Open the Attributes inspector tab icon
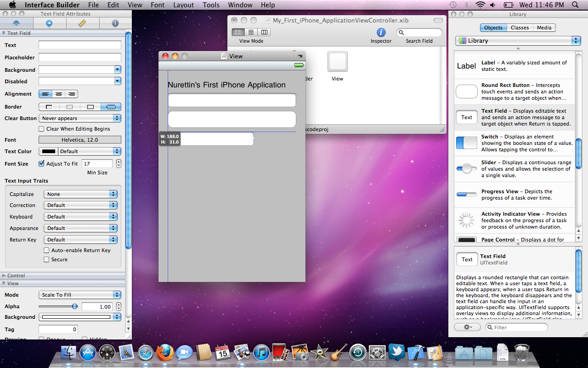Screen dimensions: 588x368 coord(17,23)
